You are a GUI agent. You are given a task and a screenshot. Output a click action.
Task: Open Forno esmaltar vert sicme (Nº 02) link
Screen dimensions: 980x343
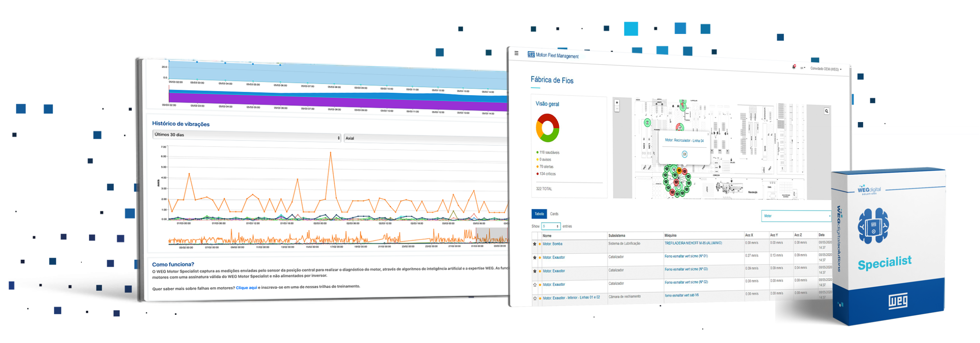[686, 282]
